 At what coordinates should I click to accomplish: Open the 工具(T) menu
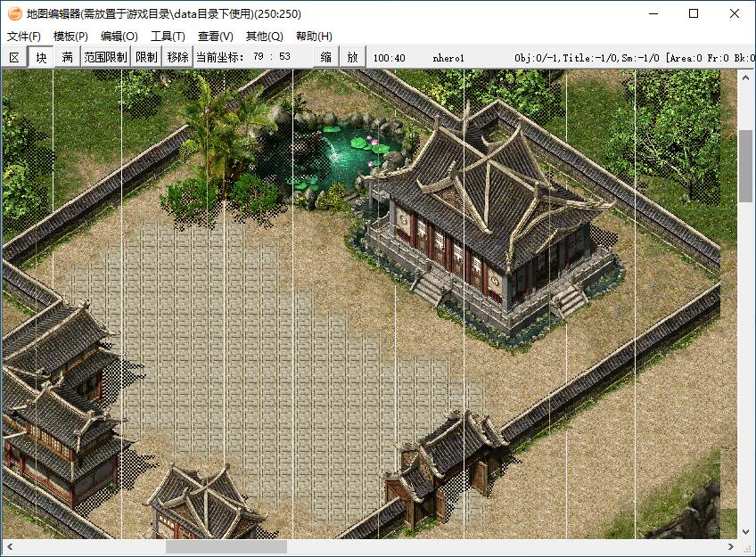[x=168, y=37]
